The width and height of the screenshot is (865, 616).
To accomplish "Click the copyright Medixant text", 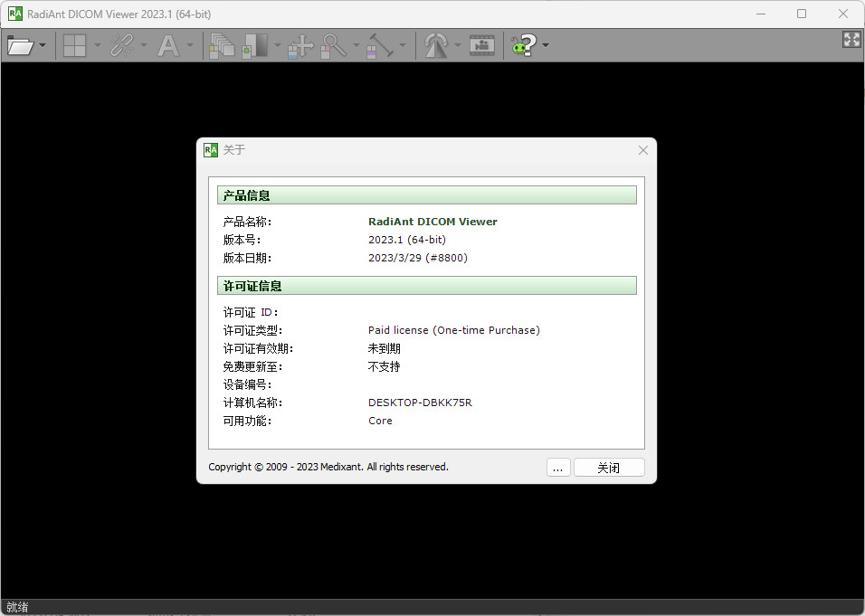I will point(328,467).
